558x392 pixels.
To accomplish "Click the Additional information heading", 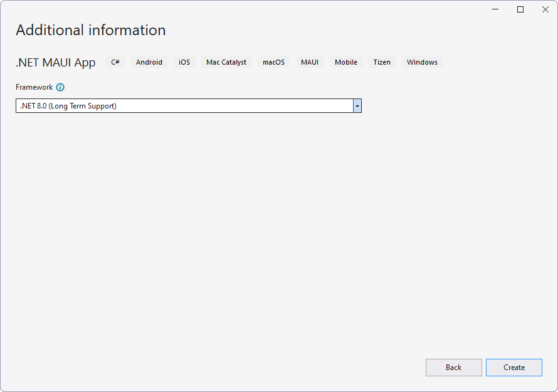I will [91, 30].
